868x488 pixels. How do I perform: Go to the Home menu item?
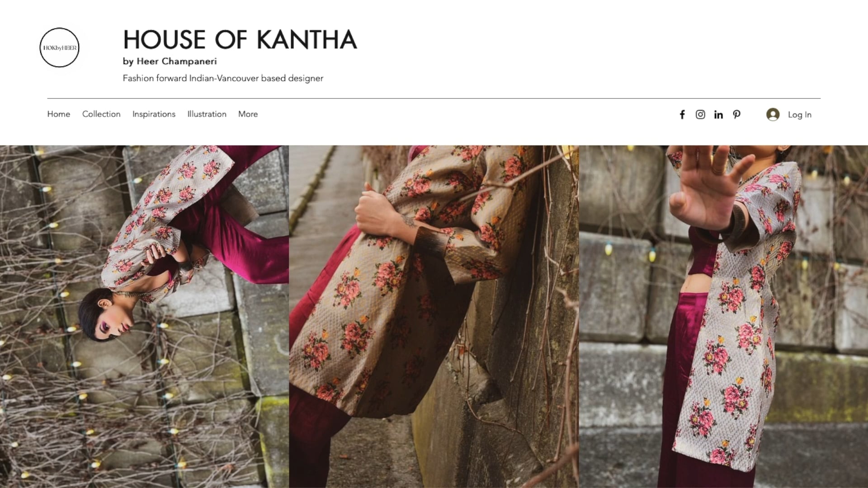[x=59, y=114]
